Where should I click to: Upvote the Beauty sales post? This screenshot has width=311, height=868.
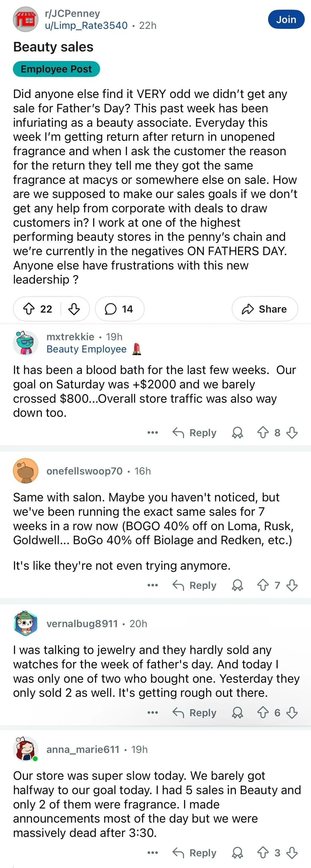click(x=29, y=309)
